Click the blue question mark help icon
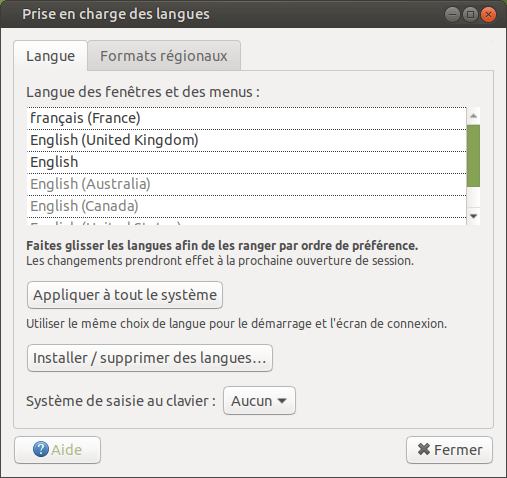 [x=41, y=449]
